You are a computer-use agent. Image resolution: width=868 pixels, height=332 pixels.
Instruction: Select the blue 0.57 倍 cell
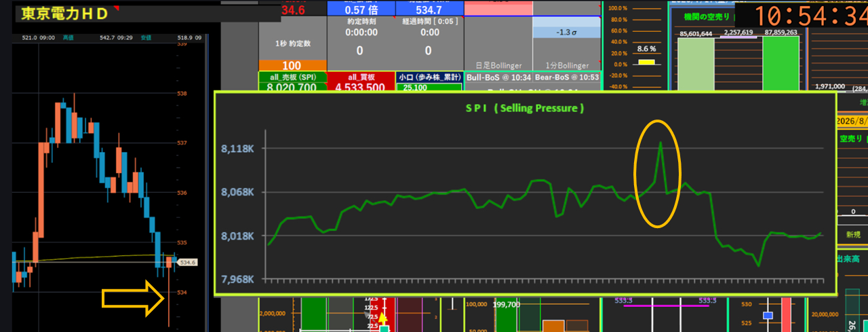361,8
